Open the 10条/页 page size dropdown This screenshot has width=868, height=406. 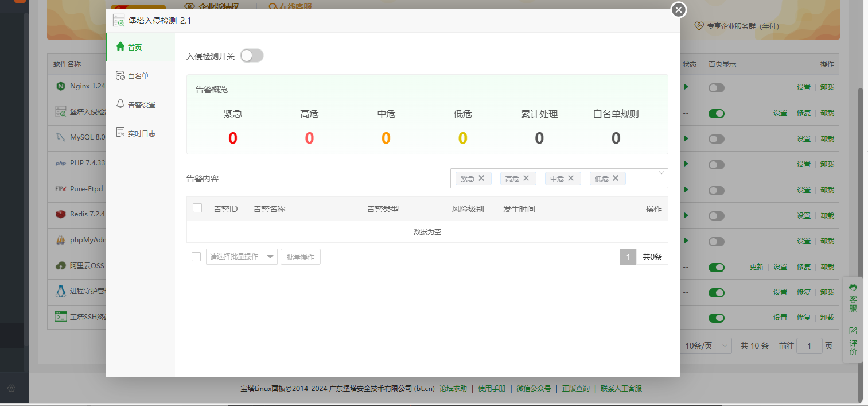(x=706, y=346)
